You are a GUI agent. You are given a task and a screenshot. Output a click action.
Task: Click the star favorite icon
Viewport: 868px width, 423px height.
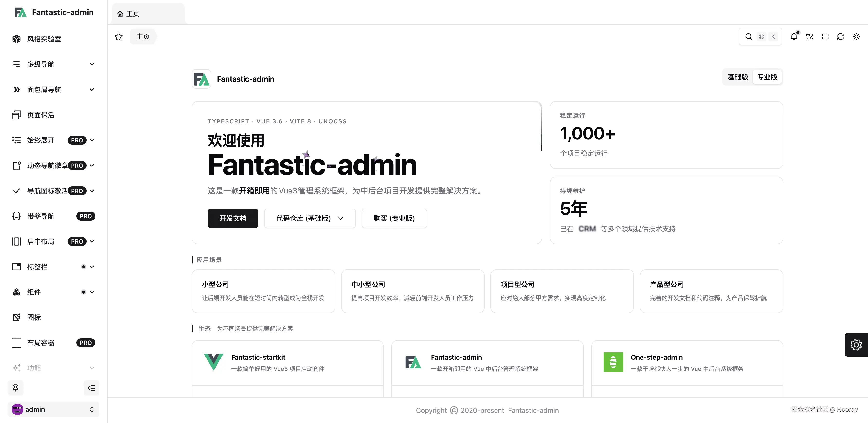[x=119, y=37]
